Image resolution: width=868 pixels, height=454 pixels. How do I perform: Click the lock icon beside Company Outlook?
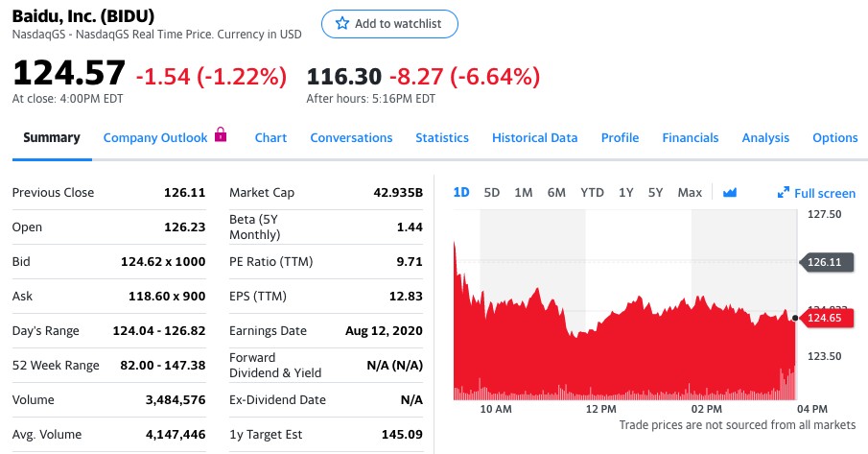coord(221,135)
